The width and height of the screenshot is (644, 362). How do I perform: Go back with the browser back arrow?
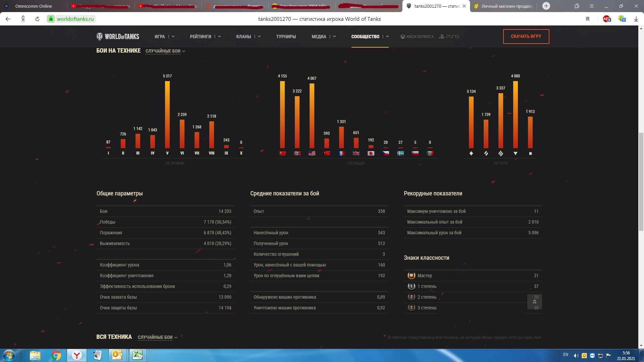pyautogui.click(x=8, y=19)
